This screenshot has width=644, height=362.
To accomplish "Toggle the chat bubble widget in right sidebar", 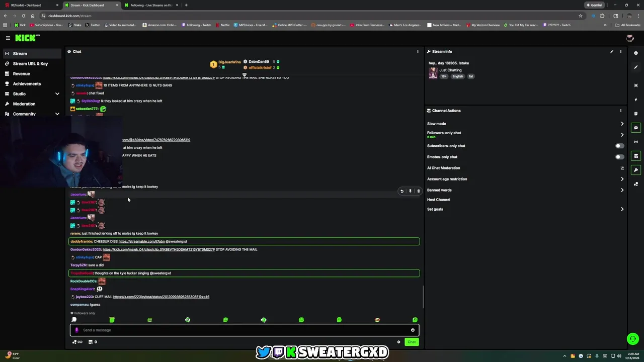I will [x=636, y=128].
